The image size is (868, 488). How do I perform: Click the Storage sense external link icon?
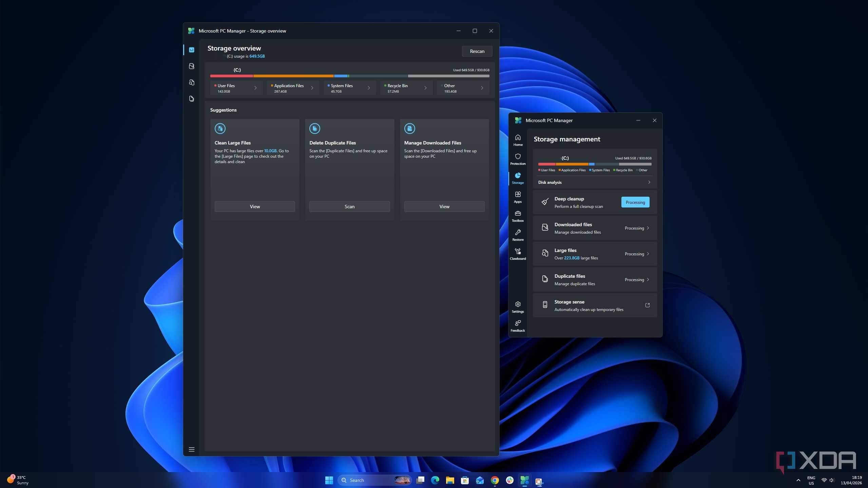[x=648, y=305]
